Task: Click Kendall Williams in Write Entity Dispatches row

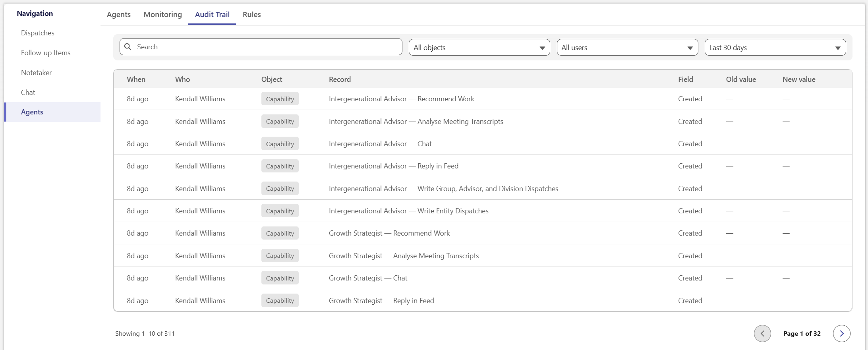Action: (200, 211)
